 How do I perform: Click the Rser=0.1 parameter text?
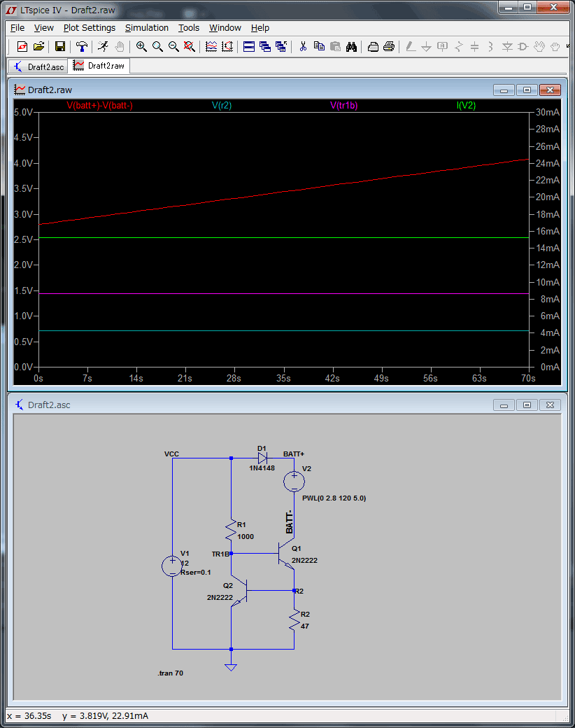(195, 573)
